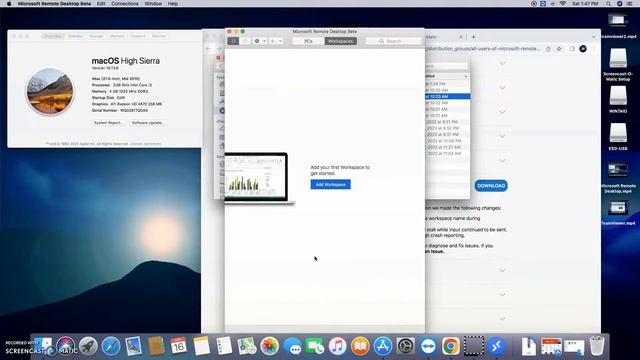
Task: Open the Help menu
Action: (x=173, y=4)
